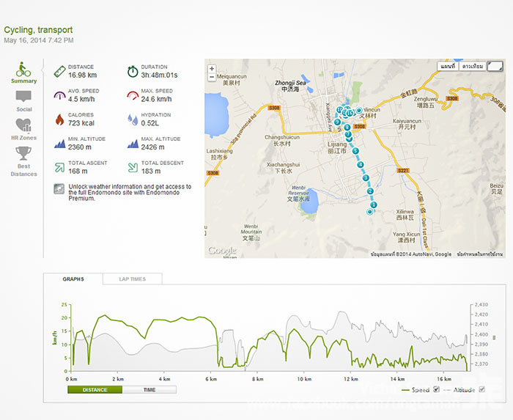This screenshot has height=420, width=513.
Task: Open the Best Distances trophy icon
Action: click(x=23, y=153)
